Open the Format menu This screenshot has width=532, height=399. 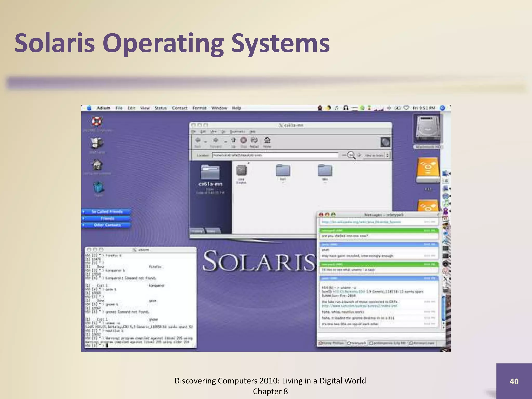(x=199, y=108)
